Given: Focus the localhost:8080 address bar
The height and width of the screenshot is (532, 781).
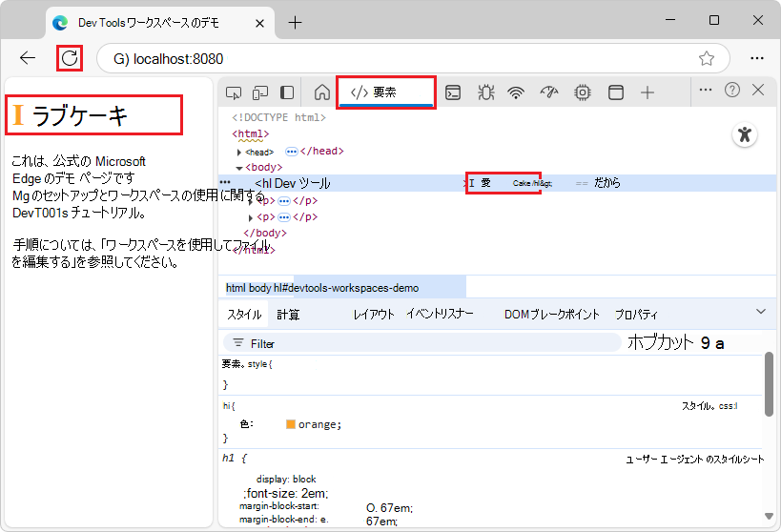Looking at the screenshot, I should 413,58.
